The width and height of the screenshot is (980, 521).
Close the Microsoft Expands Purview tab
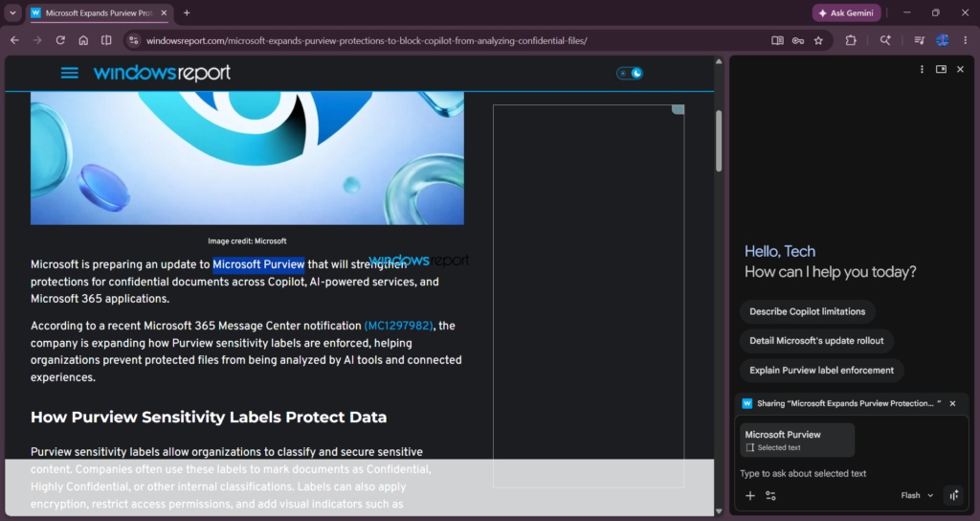[164, 12]
